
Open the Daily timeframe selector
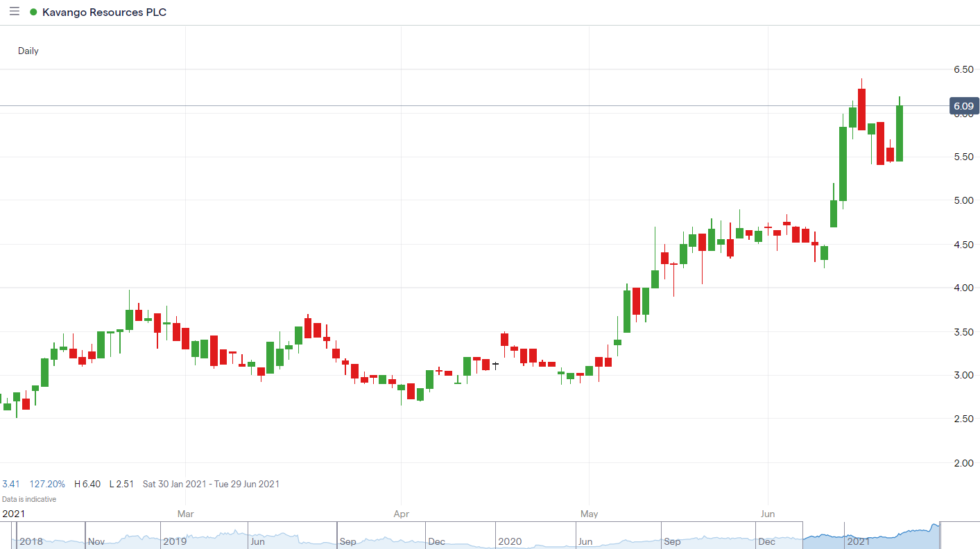(28, 51)
